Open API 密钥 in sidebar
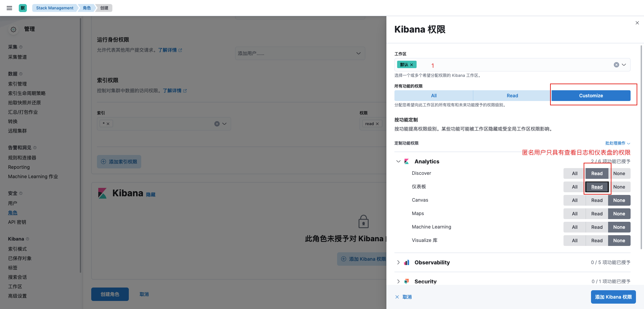The image size is (644, 309). tap(17, 222)
